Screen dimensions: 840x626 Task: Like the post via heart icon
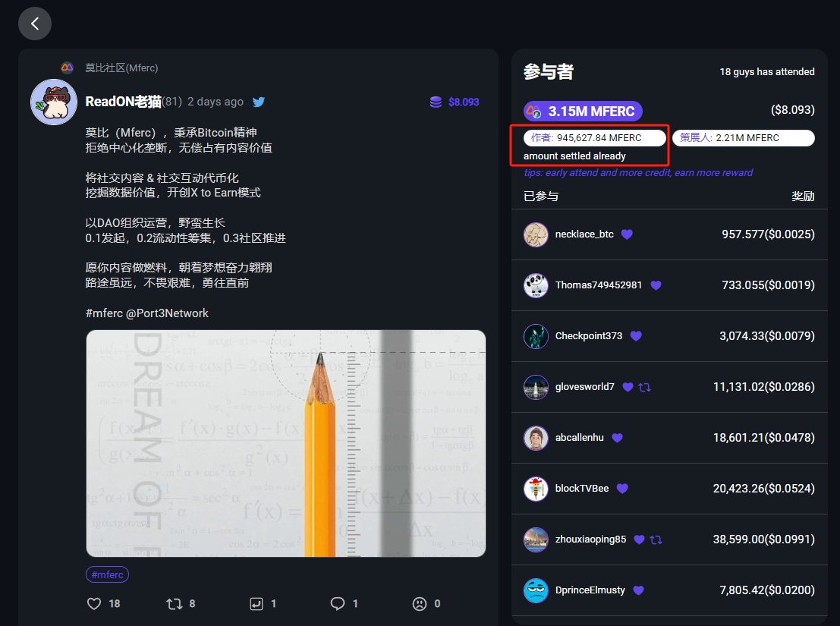coord(94,603)
